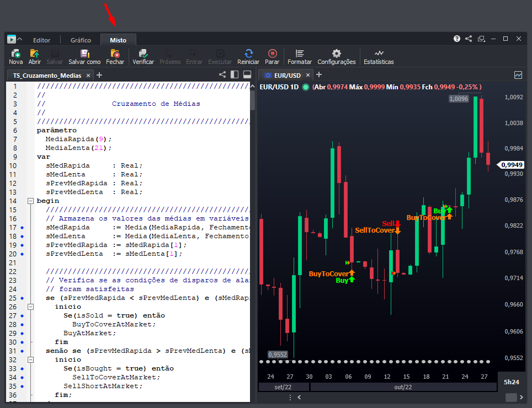Click the Salvar como toolbar icon

[84, 53]
